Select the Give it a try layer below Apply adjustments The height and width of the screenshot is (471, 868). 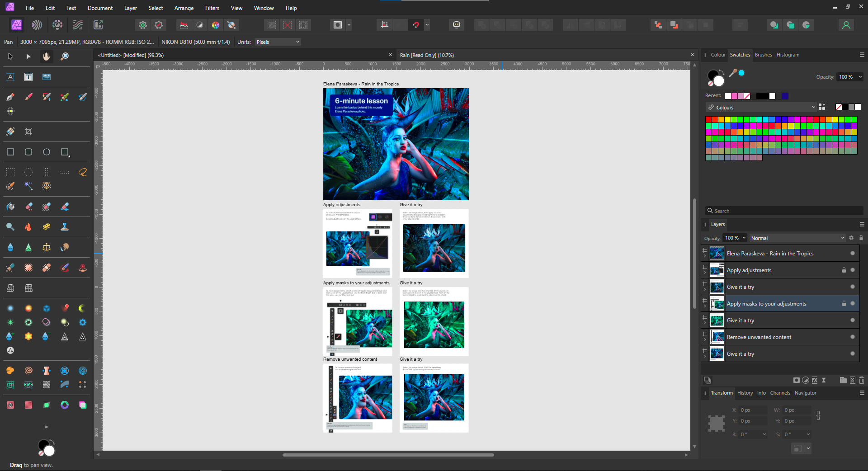pos(780,287)
